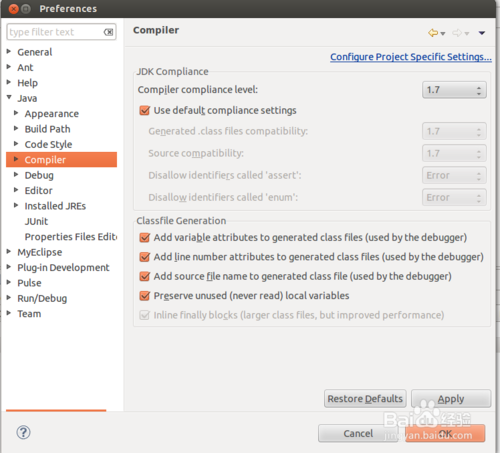Open Compiler compliance level dropdown
Viewport: 500px width, 453px height.
454,90
